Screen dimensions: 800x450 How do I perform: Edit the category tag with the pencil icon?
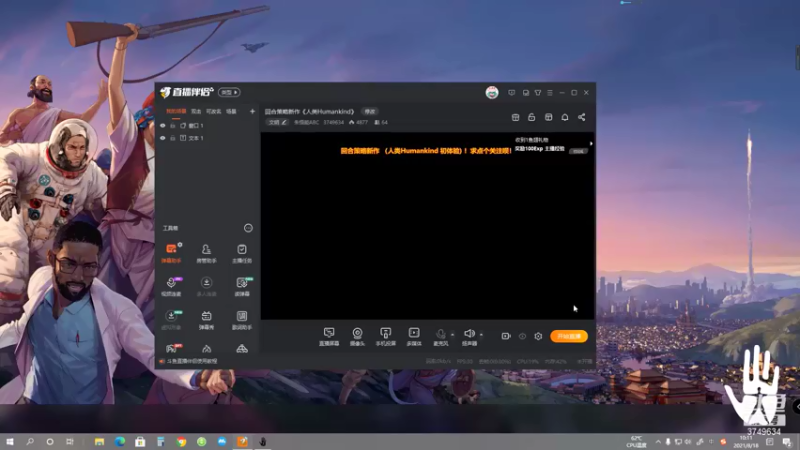click(x=278, y=122)
